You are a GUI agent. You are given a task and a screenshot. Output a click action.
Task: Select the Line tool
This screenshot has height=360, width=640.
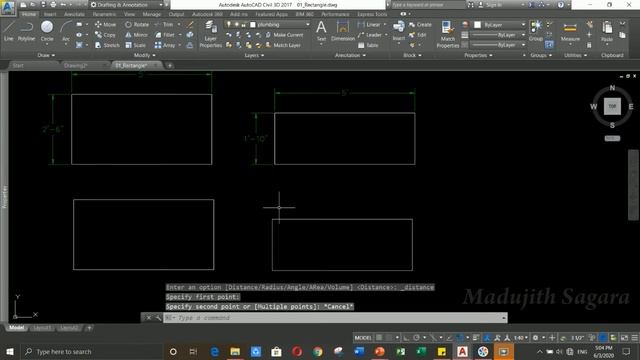[x=9, y=31]
